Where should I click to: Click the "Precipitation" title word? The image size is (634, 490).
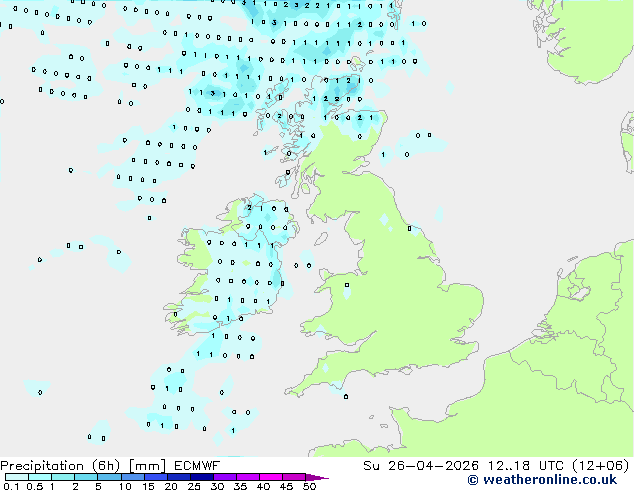tap(42, 466)
